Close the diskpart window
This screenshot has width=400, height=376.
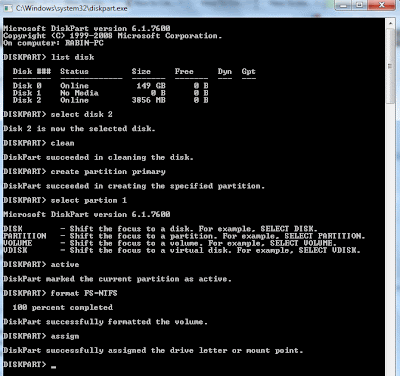382,5
